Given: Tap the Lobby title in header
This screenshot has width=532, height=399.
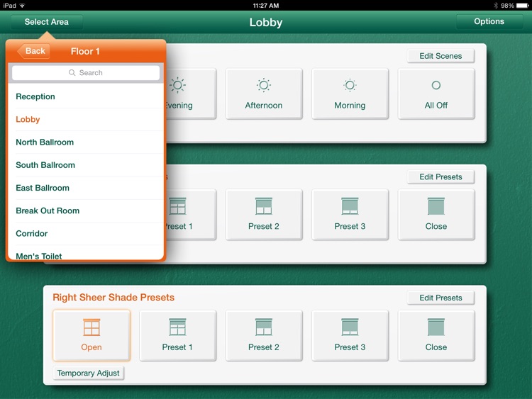Looking at the screenshot, I should click(266, 23).
